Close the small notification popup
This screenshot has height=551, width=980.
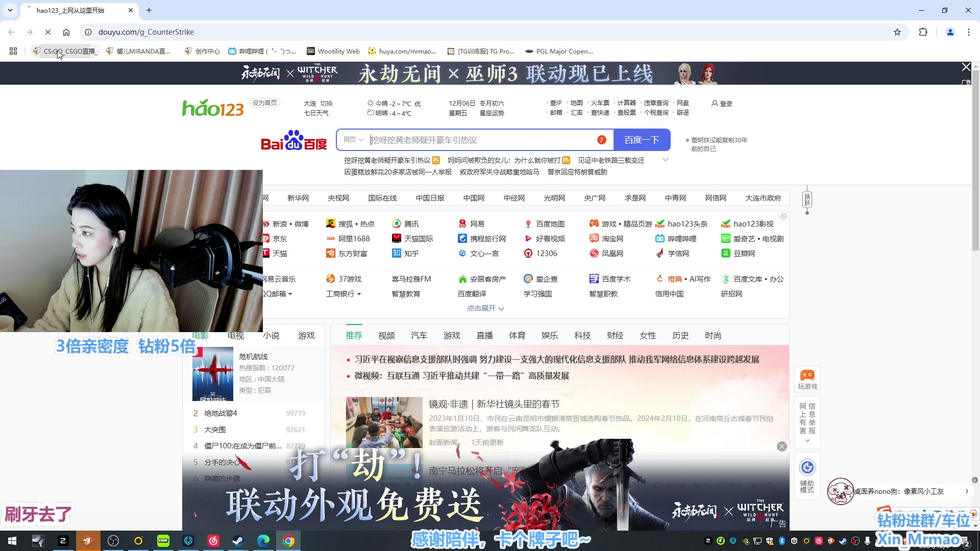(x=975, y=480)
